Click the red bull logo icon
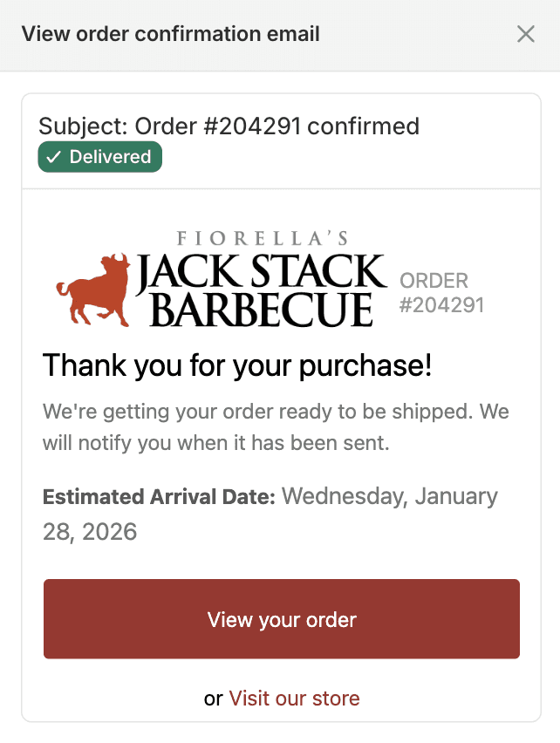The width and height of the screenshot is (560, 743). point(90,286)
